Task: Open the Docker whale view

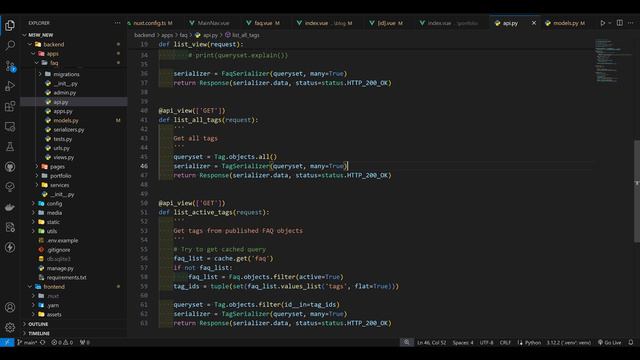Action: point(10,207)
